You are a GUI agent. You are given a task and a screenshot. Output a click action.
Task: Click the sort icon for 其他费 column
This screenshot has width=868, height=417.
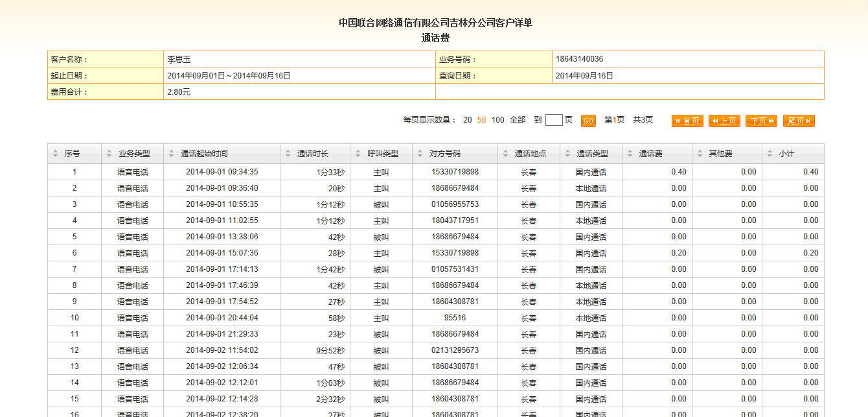coord(700,154)
